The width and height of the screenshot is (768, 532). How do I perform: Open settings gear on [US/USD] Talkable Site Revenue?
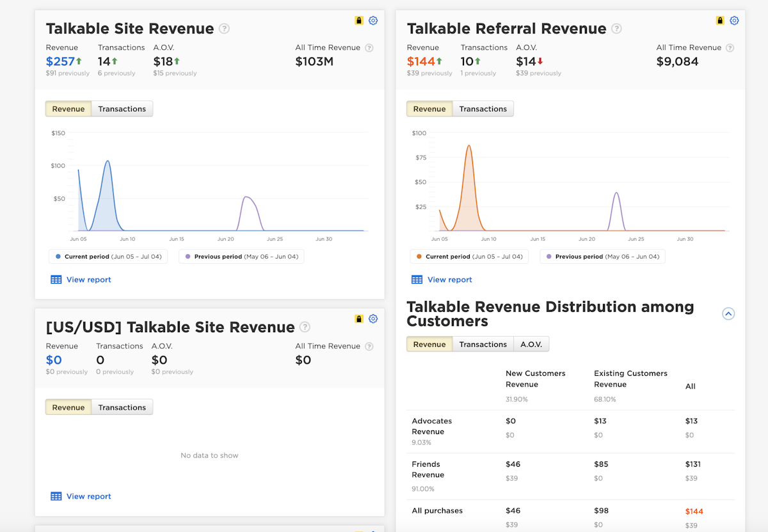[373, 318]
